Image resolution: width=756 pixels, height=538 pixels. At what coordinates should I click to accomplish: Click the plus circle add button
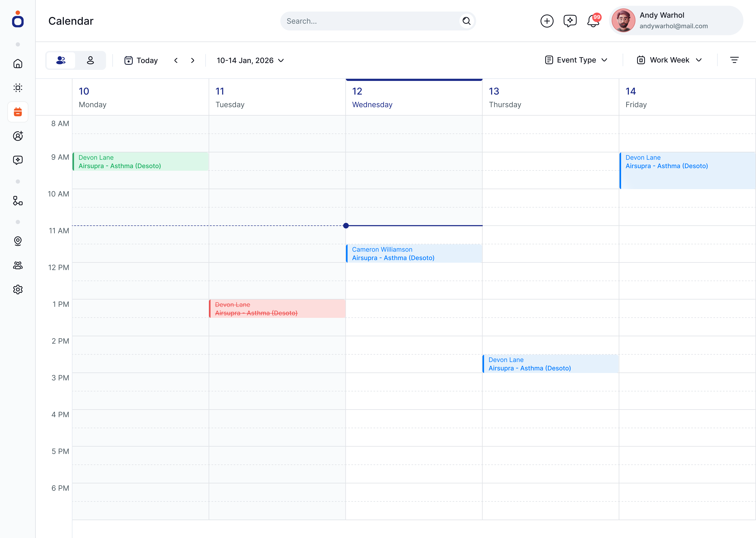[x=547, y=21]
